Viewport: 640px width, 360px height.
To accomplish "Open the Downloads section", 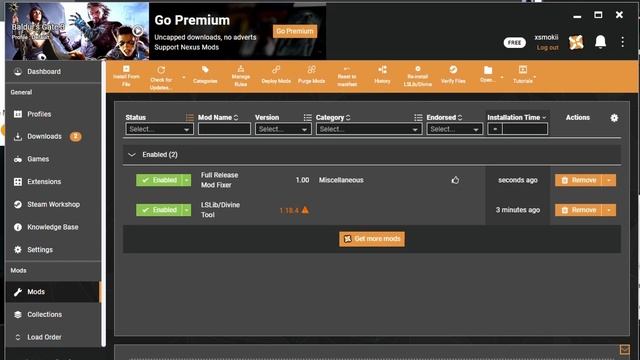I will click(53, 136).
